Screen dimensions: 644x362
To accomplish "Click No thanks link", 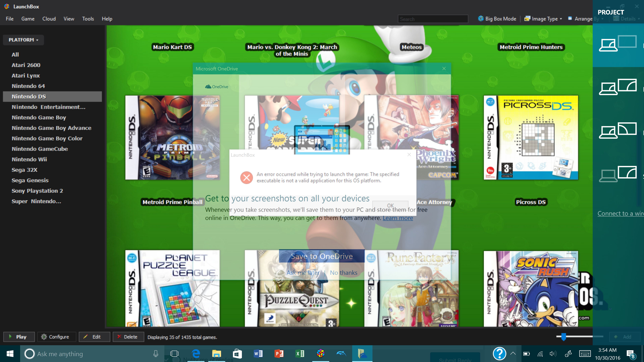I will coord(343,273).
